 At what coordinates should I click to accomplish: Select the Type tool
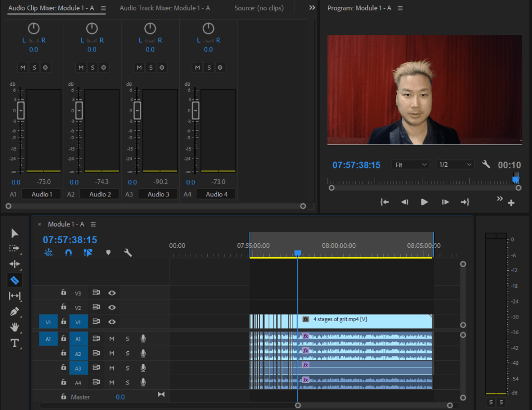tap(15, 343)
